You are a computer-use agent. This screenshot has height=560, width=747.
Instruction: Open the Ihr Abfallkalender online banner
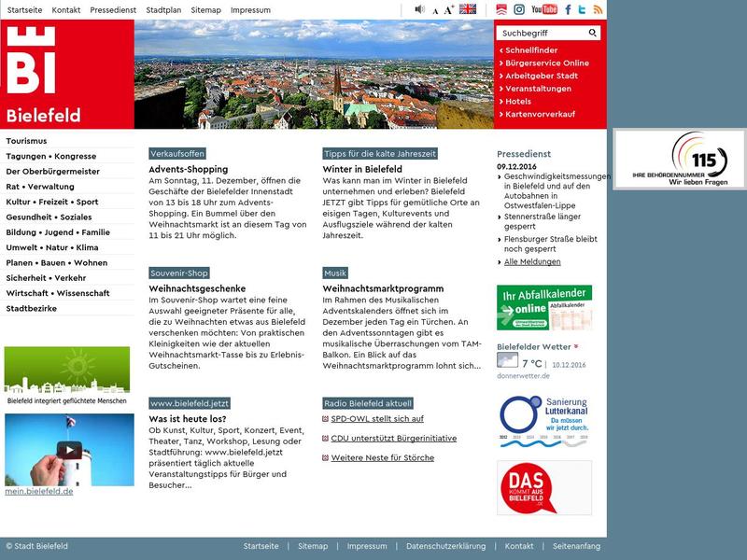pos(544,308)
